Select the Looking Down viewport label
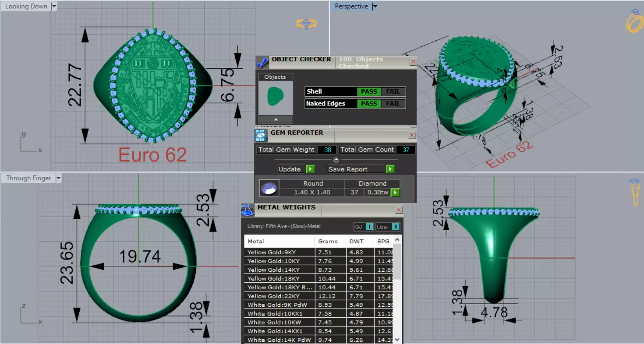644x344 pixels. pos(26,6)
